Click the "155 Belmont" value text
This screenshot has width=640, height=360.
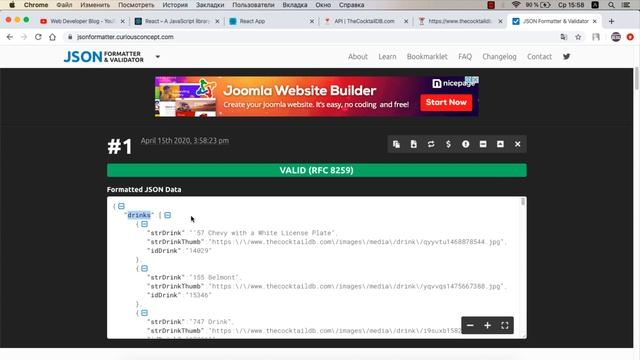215,278
